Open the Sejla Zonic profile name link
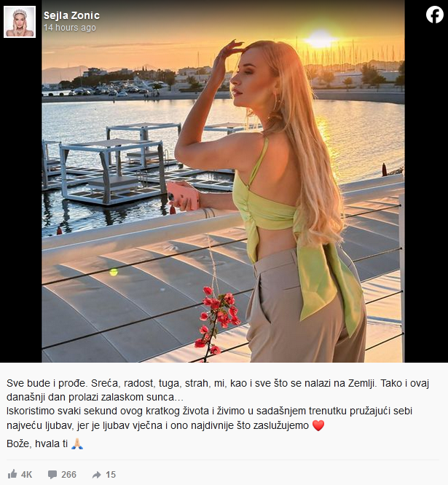The image size is (448, 485). (71, 15)
